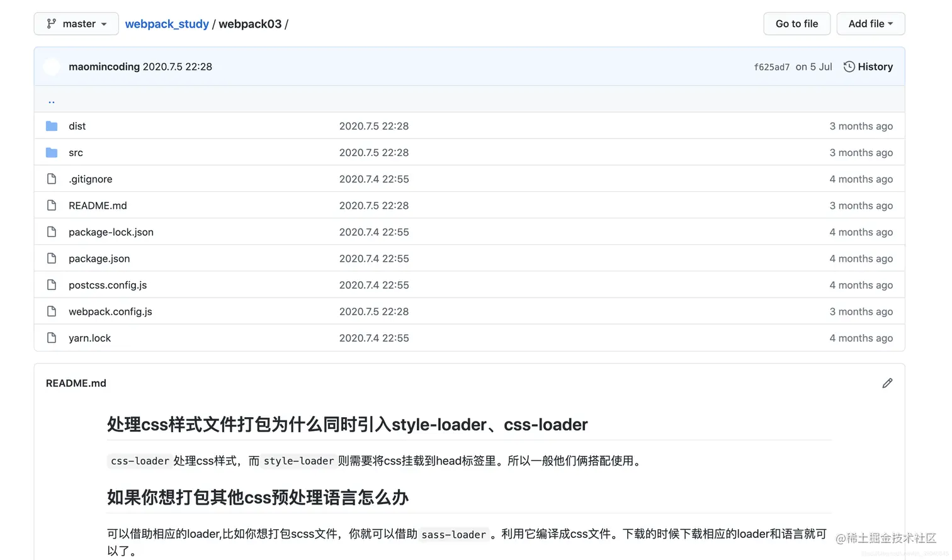Open yarn.lock file

coord(89,338)
